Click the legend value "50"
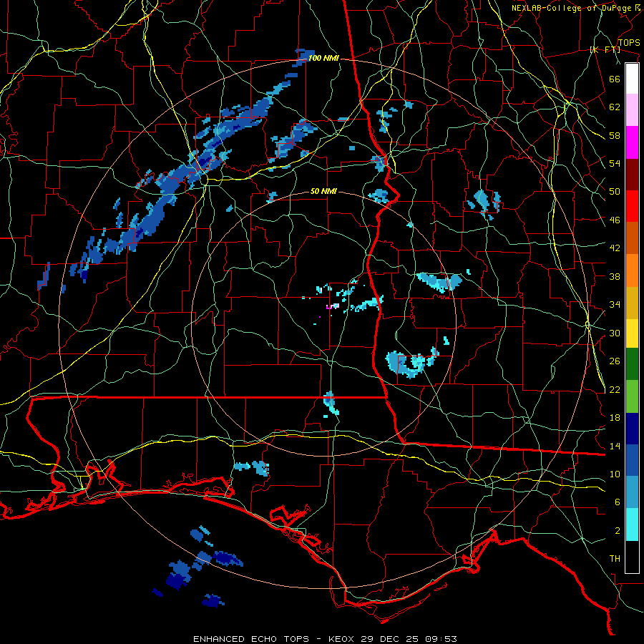 (x=615, y=191)
